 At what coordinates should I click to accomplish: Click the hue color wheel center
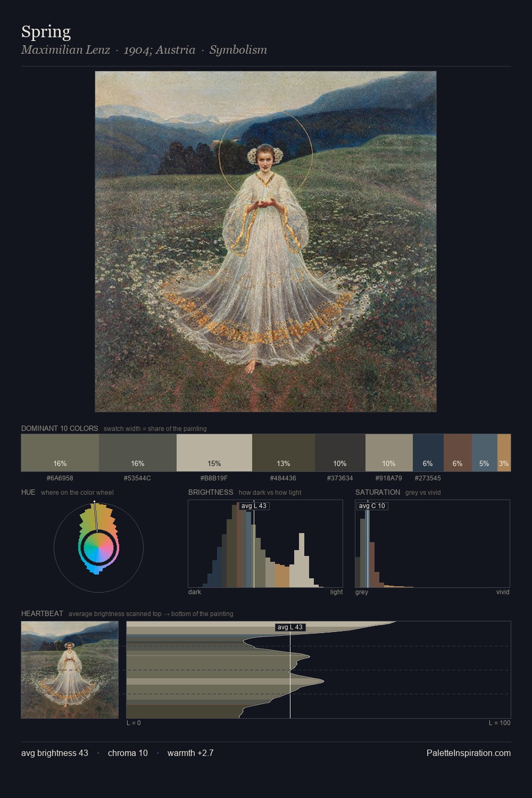point(98,547)
